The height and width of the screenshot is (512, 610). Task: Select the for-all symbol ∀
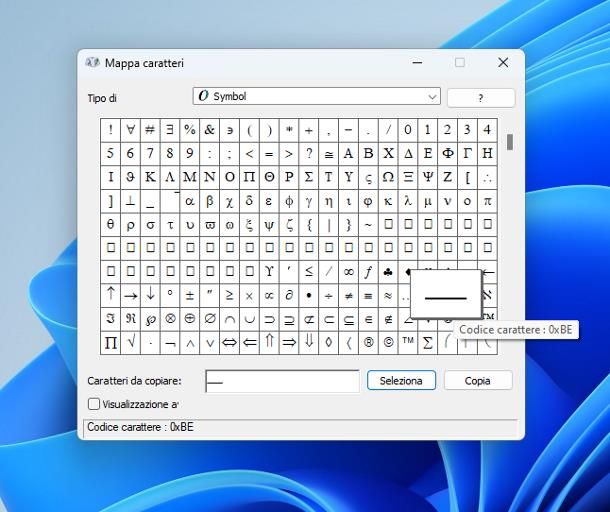coord(130,130)
